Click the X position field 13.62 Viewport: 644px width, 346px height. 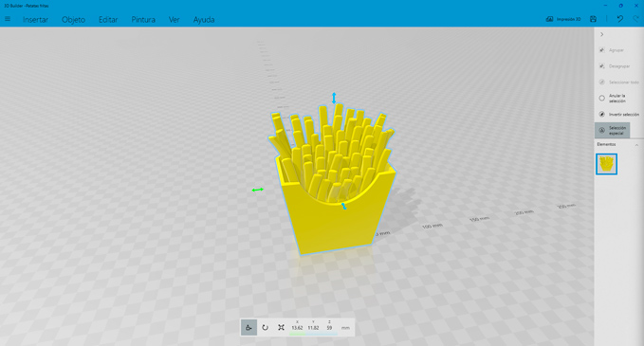tap(297, 328)
